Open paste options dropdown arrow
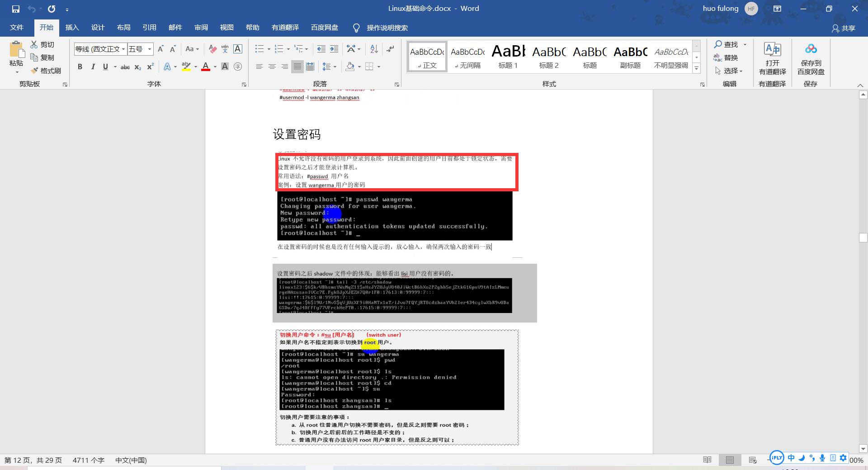 click(17, 72)
